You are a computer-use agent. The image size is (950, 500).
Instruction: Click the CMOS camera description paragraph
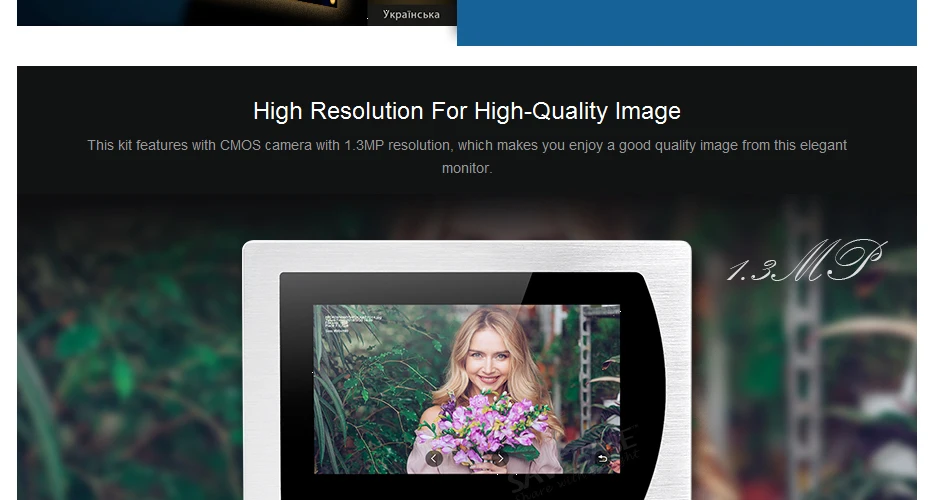[x=467, y=156]
